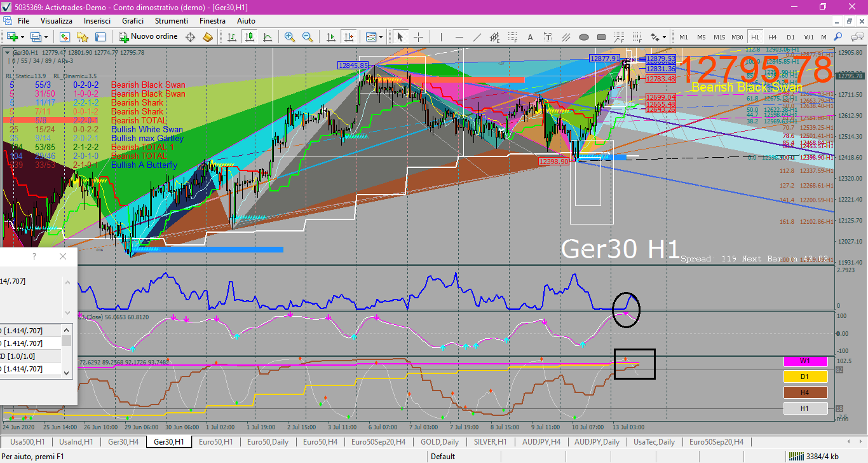This screenshot has height=463, width=868.
Task: Expand the arrow objects dropdown
Action: [665, 37]
